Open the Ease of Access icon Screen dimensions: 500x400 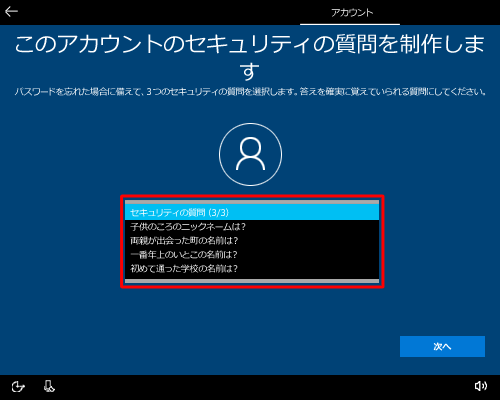point(18,387)
